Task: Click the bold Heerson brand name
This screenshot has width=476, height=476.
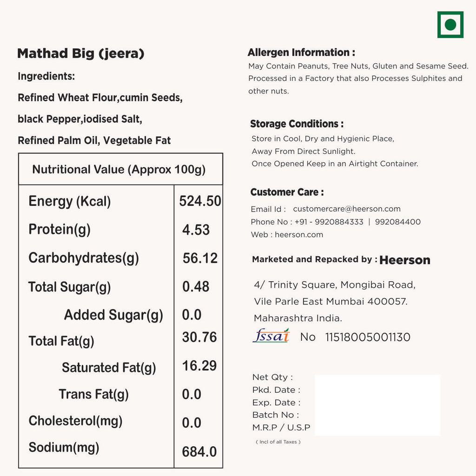Action: [x=404, y=260]
